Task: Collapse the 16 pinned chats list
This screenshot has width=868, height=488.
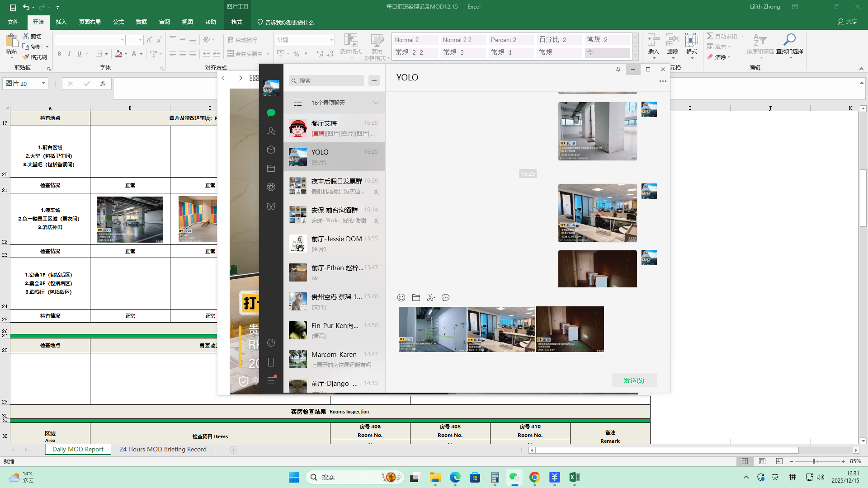Action: [x=376, y=103]
